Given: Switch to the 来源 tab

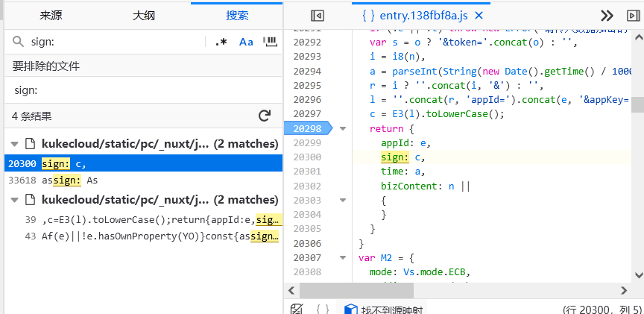Looking at the screenshot, I should 50,15.
